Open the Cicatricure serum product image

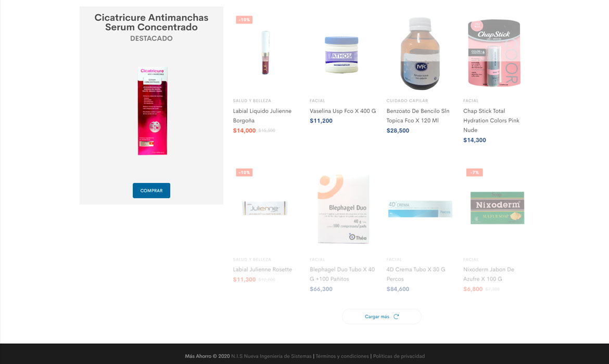(153, 111)
